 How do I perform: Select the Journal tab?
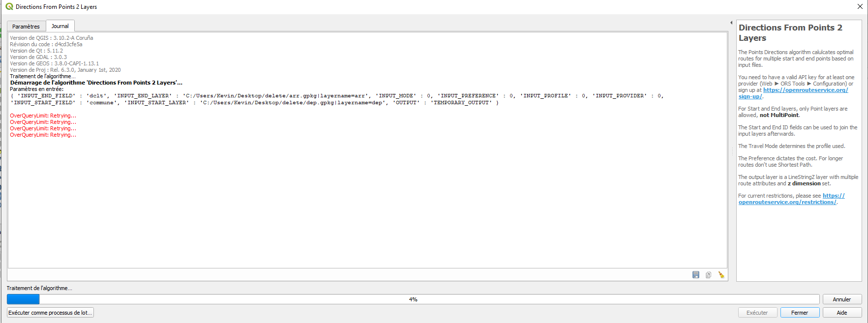60,26
